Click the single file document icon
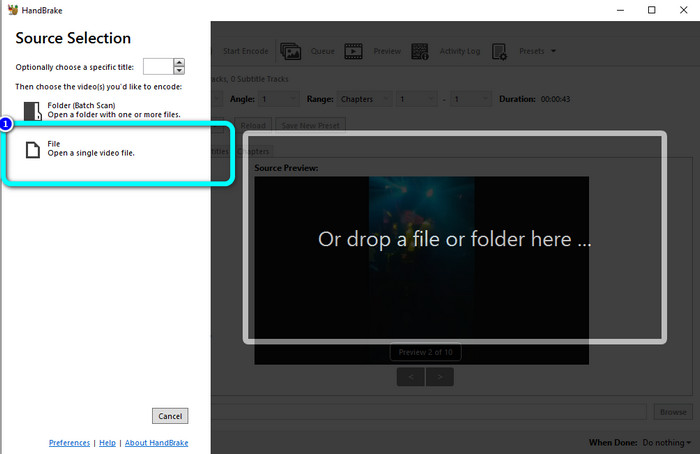 tap(33, 150)
